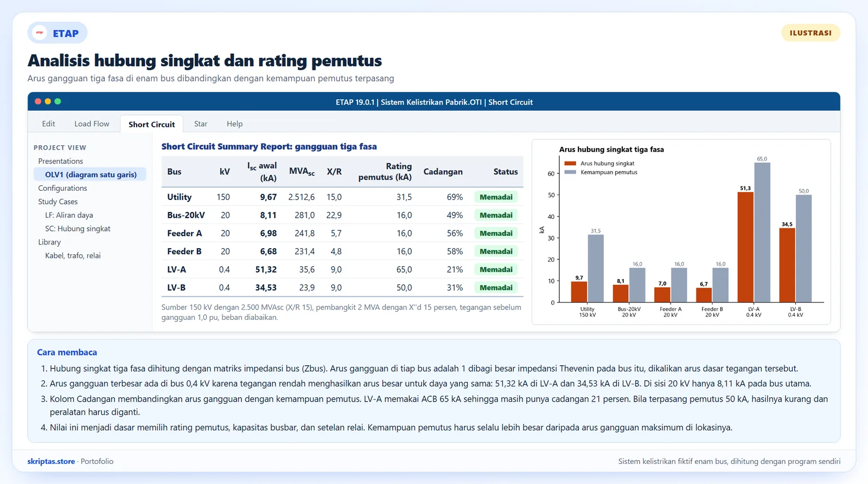Click the 21% Cadangan cell

pyautogui.click(x=455, y=269)
